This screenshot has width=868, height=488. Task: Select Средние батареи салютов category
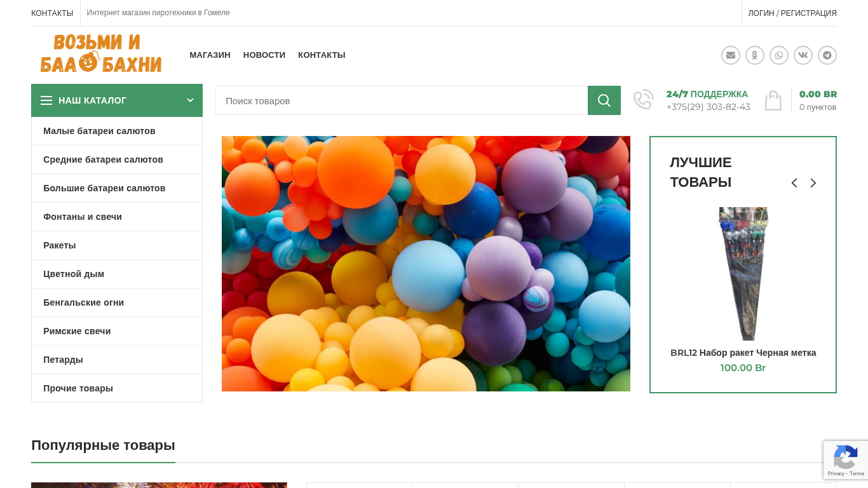coord(117,159)
